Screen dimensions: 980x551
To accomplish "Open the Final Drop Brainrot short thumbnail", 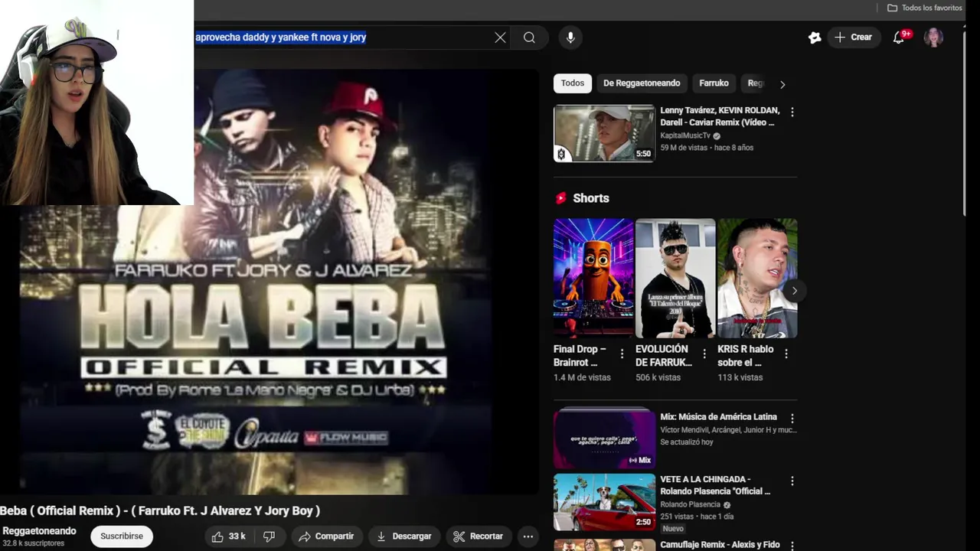I will click(593, 279).
